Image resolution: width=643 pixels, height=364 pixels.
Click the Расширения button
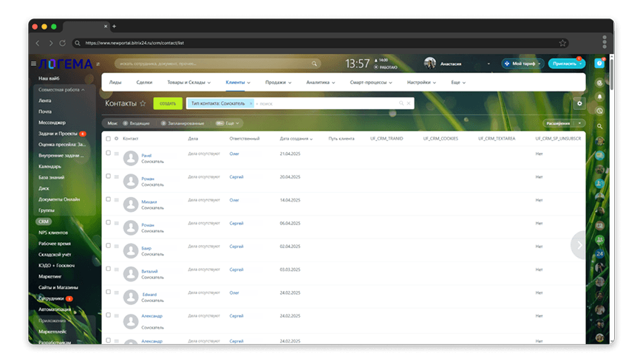click(559, 123)
